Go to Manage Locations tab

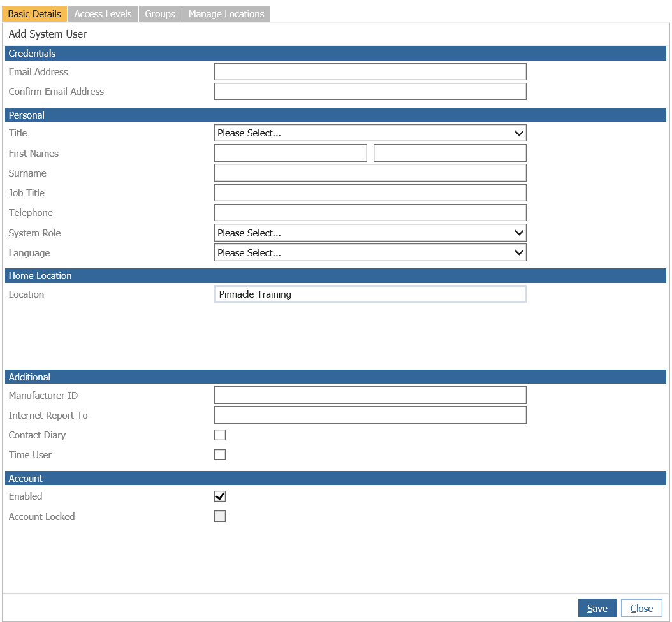[226, 14]
